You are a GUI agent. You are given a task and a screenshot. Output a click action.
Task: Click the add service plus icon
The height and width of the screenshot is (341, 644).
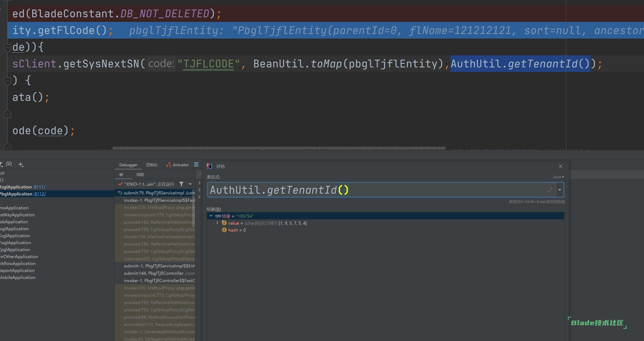point(21,164)
